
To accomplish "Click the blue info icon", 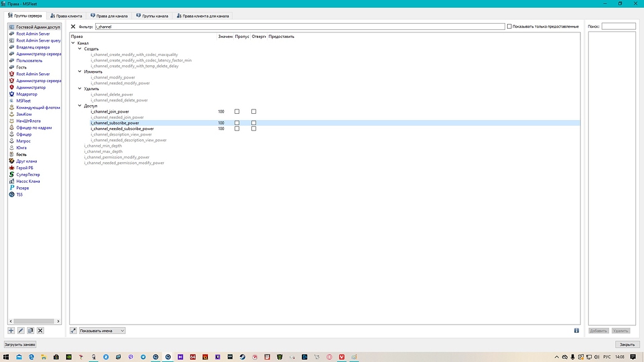I will (577, 330).
